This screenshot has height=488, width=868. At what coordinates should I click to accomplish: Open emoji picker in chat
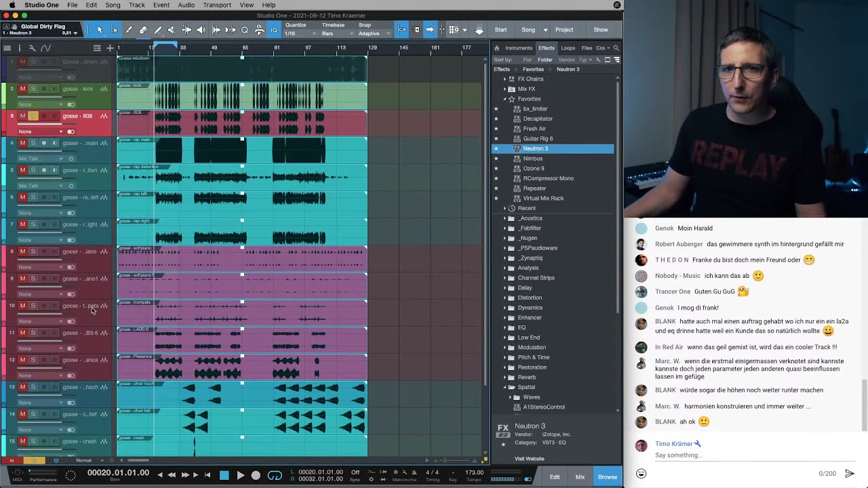641,474
